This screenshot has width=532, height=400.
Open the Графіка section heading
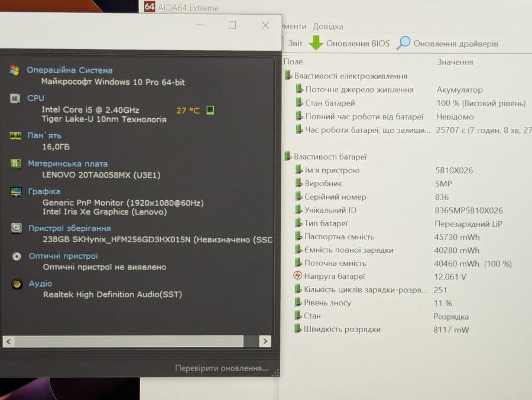(44, 191)
